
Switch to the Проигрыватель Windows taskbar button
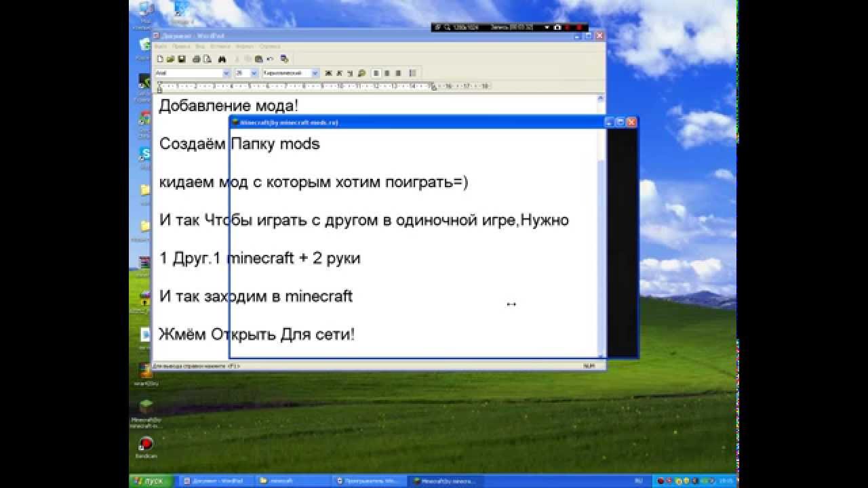coord(371,481)
